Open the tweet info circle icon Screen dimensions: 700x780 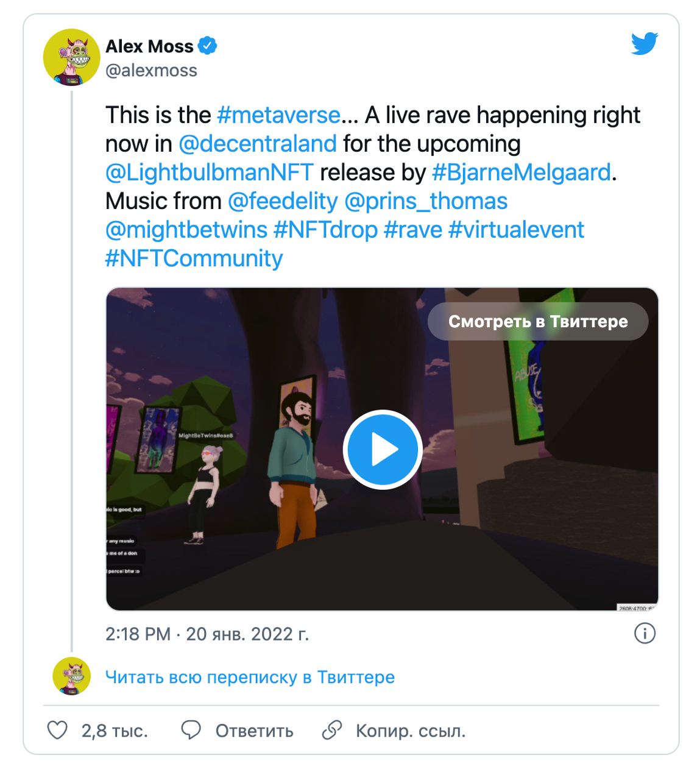click(x=645, y=633)
